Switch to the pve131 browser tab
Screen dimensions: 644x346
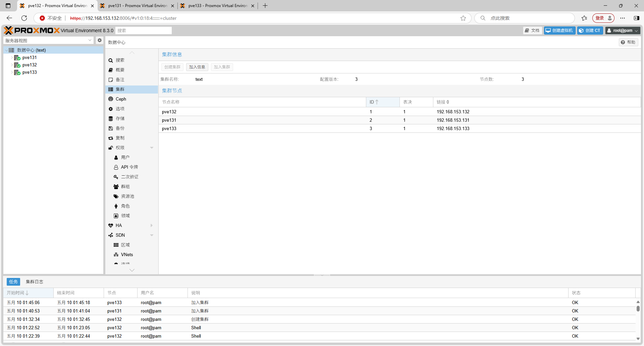tap(137, 6)
